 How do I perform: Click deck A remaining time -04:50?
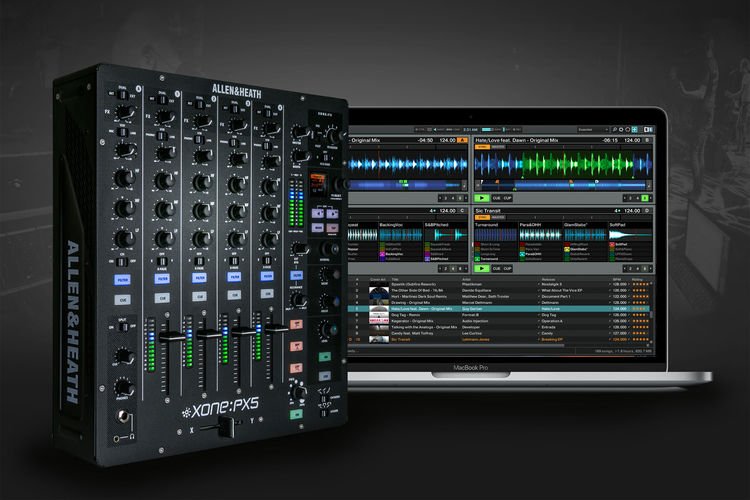point(425,140)
